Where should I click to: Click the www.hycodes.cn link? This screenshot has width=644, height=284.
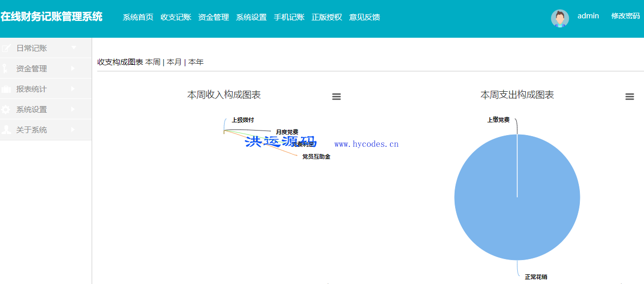[367, 144]
